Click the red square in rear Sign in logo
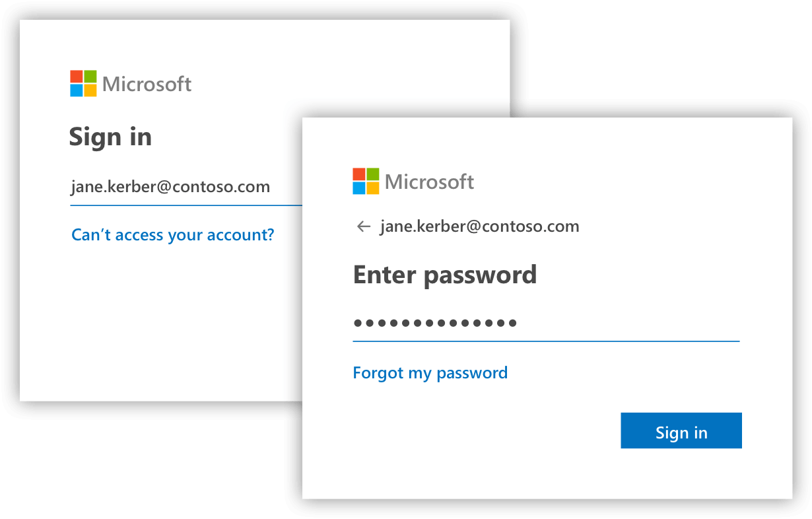The image size is (812, 519). [77, 77]
